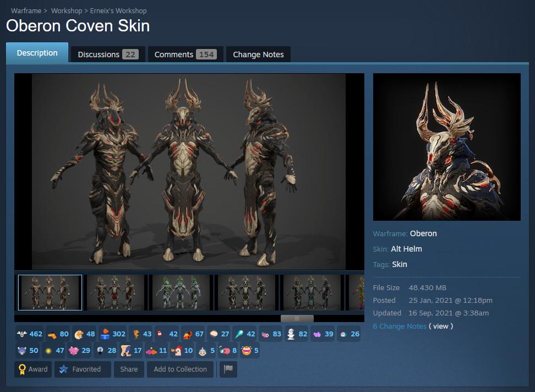Click the view link beside Change Notes
The height and width of the screenshot is (392, 535).
click(x=440, y=326)
